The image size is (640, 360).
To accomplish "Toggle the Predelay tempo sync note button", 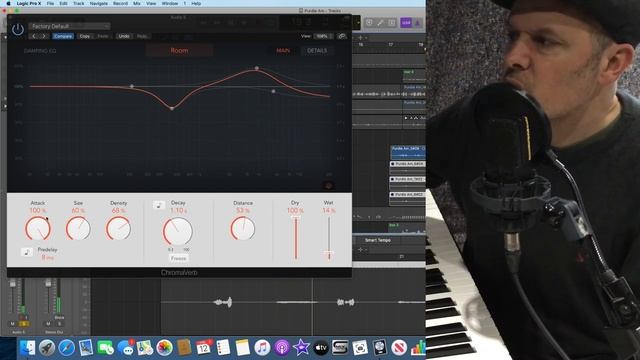I will click(27, 252).
